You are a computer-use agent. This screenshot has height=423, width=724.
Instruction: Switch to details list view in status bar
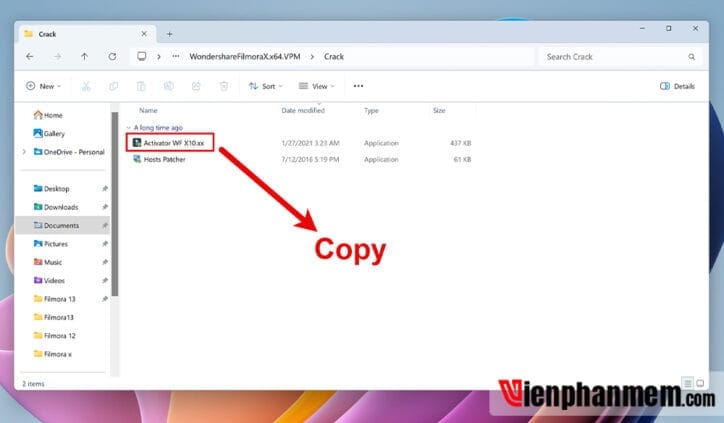point(688,383)
